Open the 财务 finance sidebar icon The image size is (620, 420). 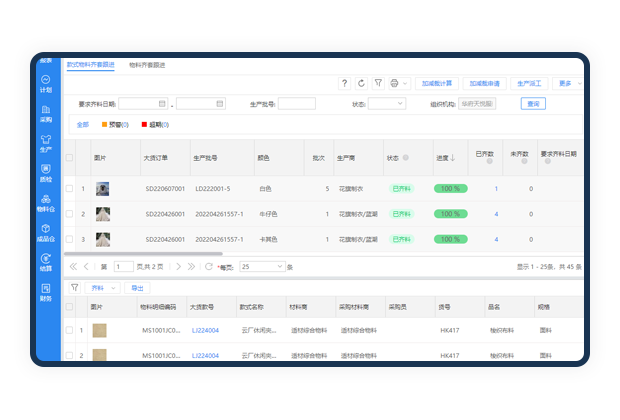46,292
